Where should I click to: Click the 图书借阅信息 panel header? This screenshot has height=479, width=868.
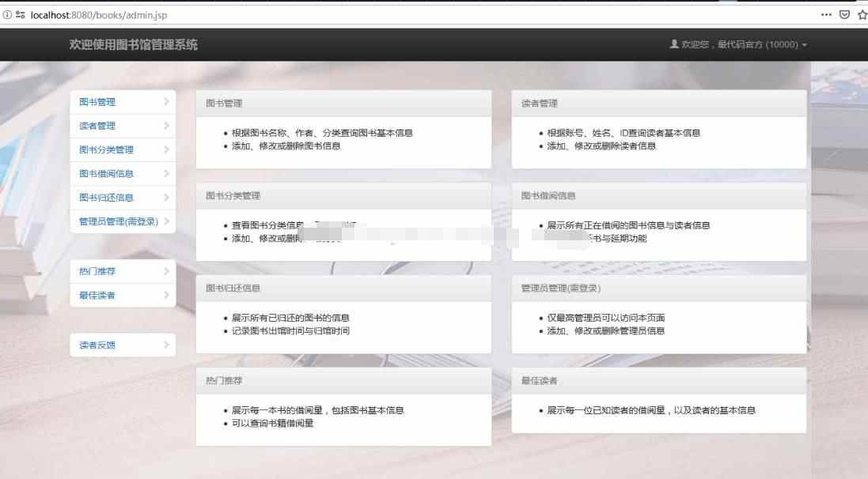point(659,196)
